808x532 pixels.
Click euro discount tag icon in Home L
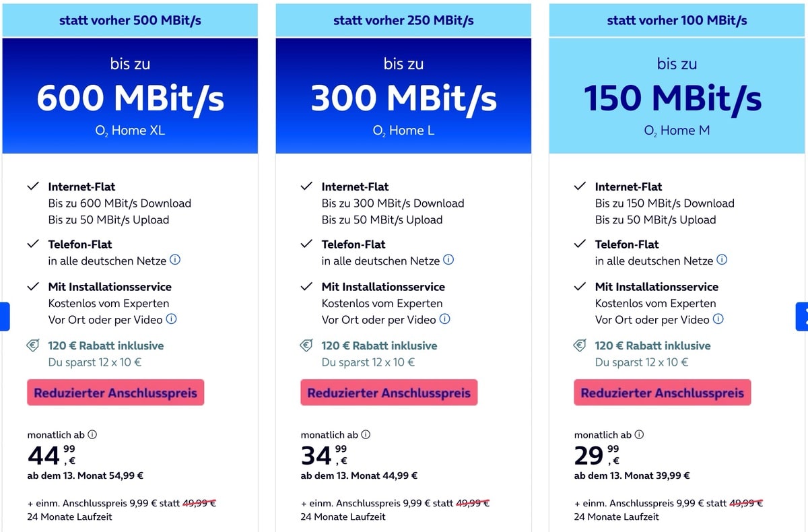(307, 345)
